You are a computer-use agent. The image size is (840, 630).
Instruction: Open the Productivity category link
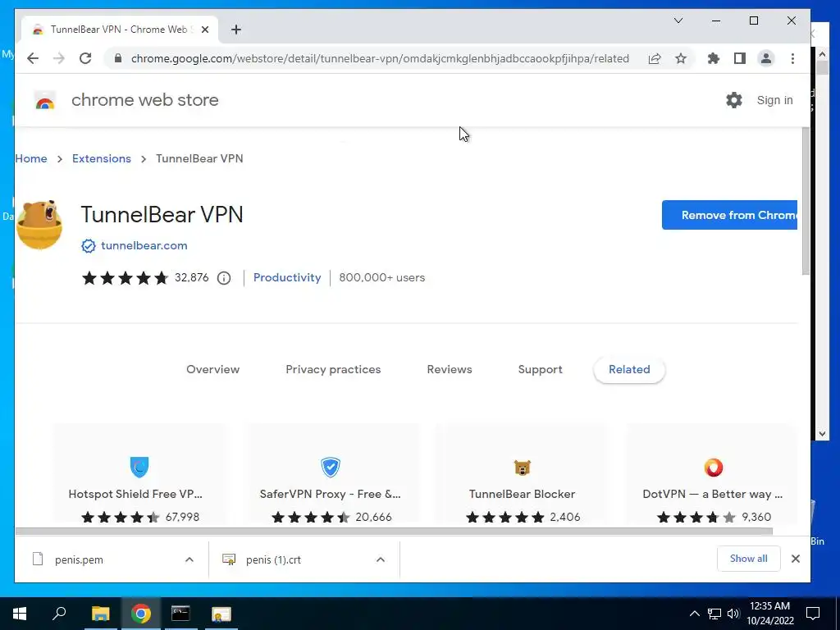pos(287,277)
